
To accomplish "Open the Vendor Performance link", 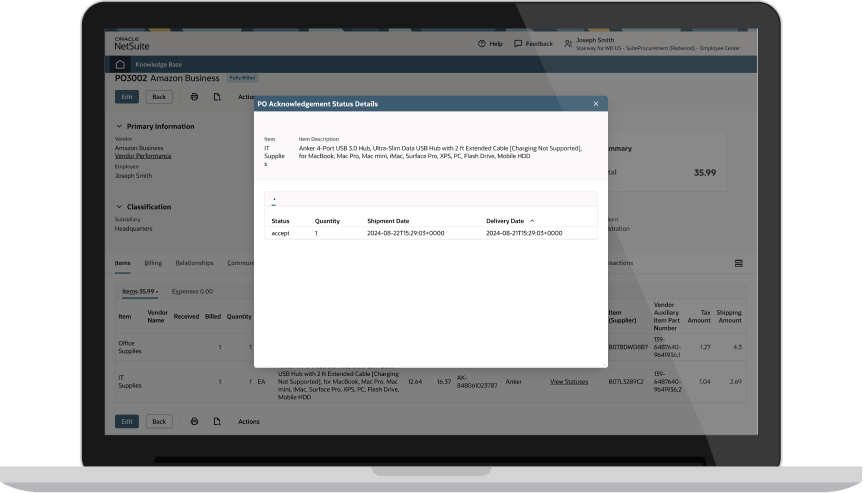I will point(143,156).
